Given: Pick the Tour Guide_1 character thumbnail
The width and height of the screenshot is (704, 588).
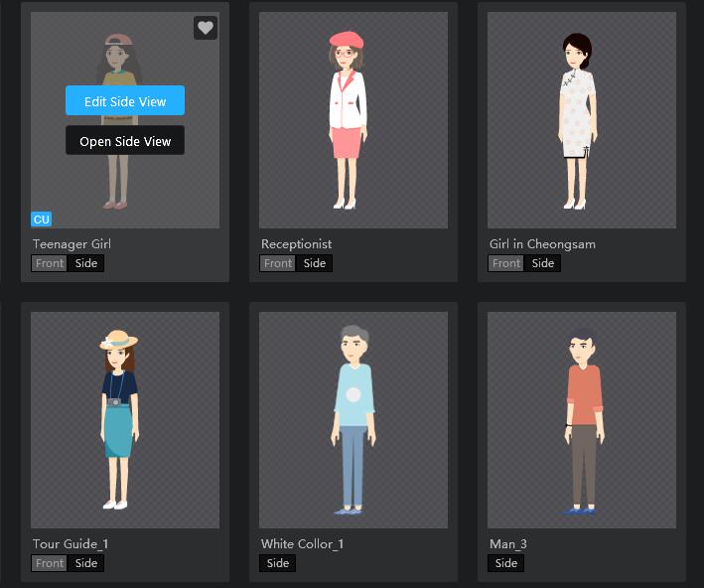Looking at the screenshot, I should (125, 420).
